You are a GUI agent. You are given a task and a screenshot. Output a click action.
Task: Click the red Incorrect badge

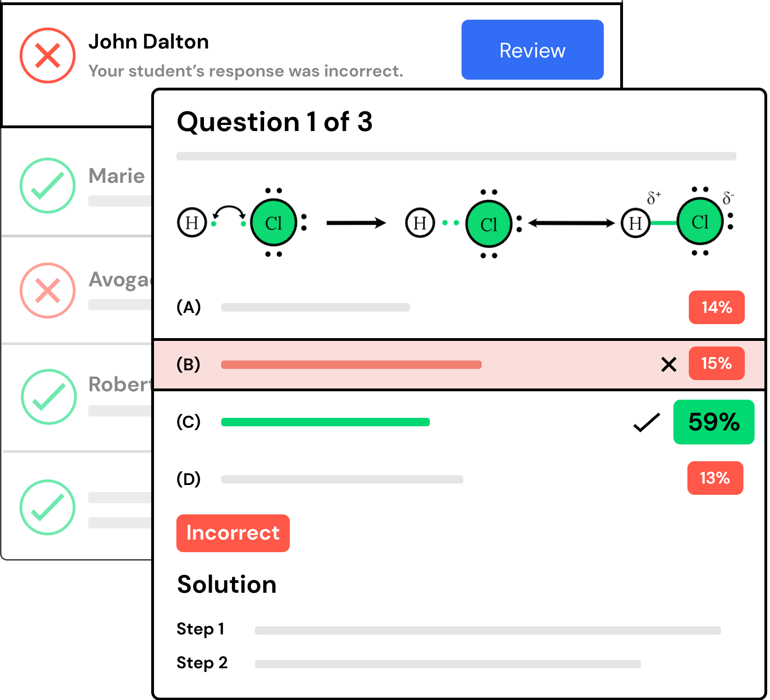click(233, 533)
